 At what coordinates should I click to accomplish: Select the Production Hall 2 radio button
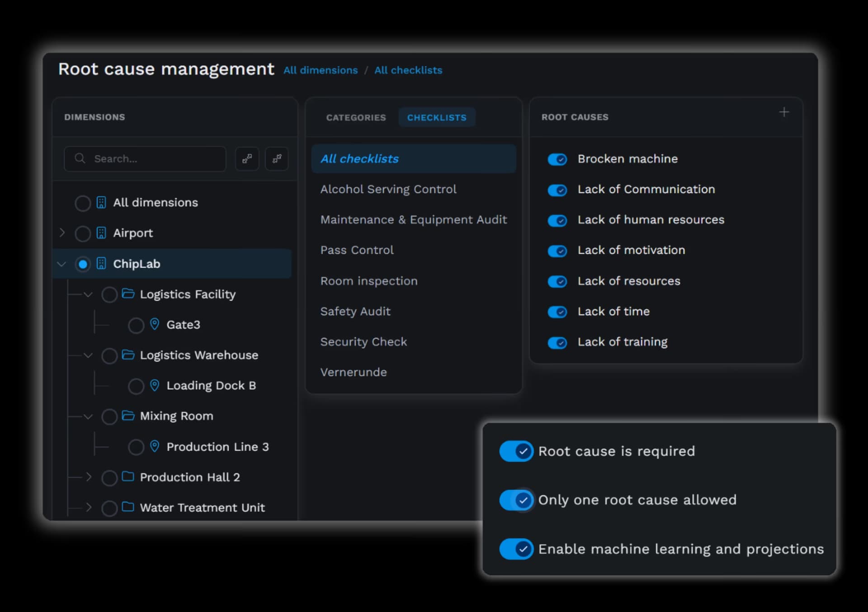109,478
